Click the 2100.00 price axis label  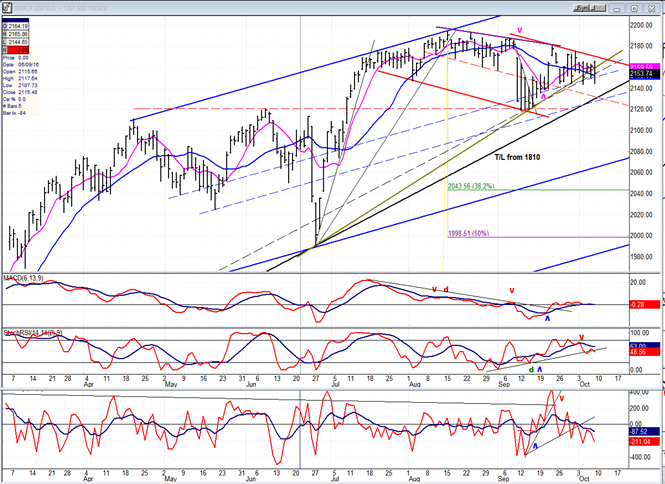(x=641, y=130)
